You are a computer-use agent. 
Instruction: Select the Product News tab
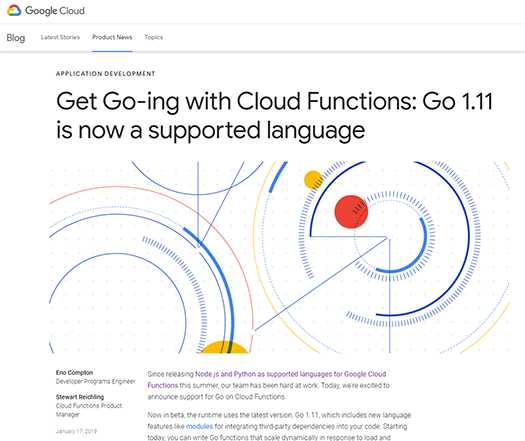[112, 37]
